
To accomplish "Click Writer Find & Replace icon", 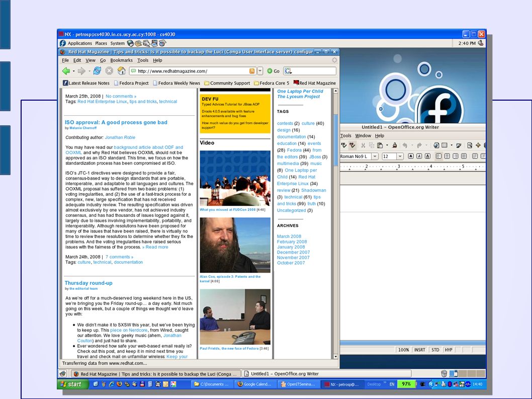I will [470, 145].
